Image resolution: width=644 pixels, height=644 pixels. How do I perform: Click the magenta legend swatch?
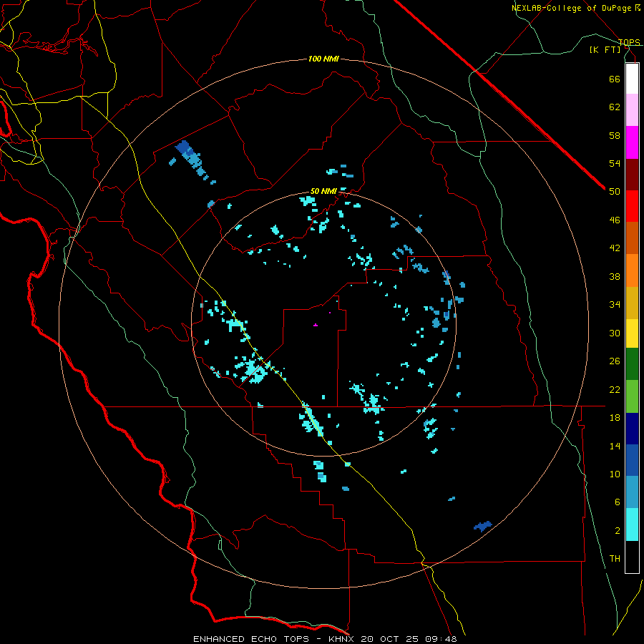[x=632, y=142]
